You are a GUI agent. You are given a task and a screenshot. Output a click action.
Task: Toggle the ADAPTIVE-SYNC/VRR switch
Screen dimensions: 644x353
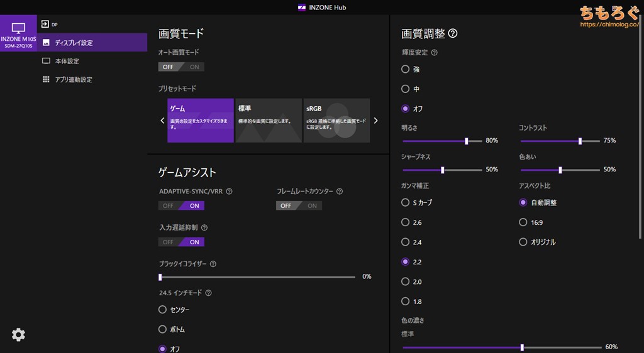[181, 206]
